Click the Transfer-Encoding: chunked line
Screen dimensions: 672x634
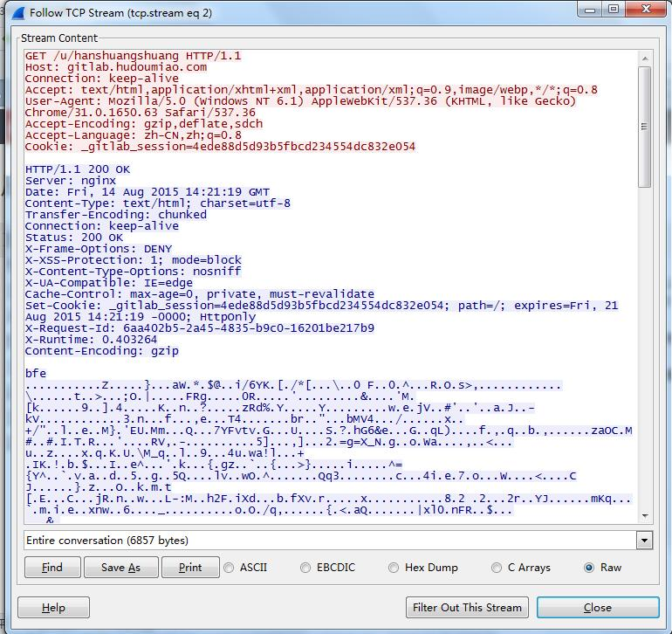point(116,215)
